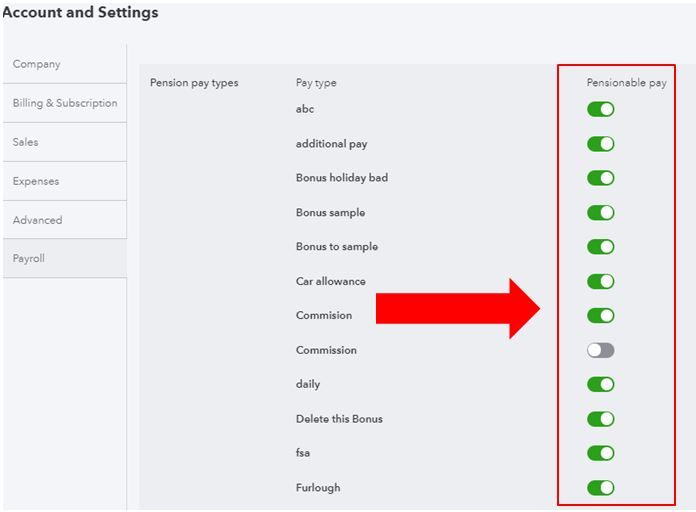Toggle pensionable pay for Bonus holiday bad
696x512 pixels.
[x=601, y=178]
